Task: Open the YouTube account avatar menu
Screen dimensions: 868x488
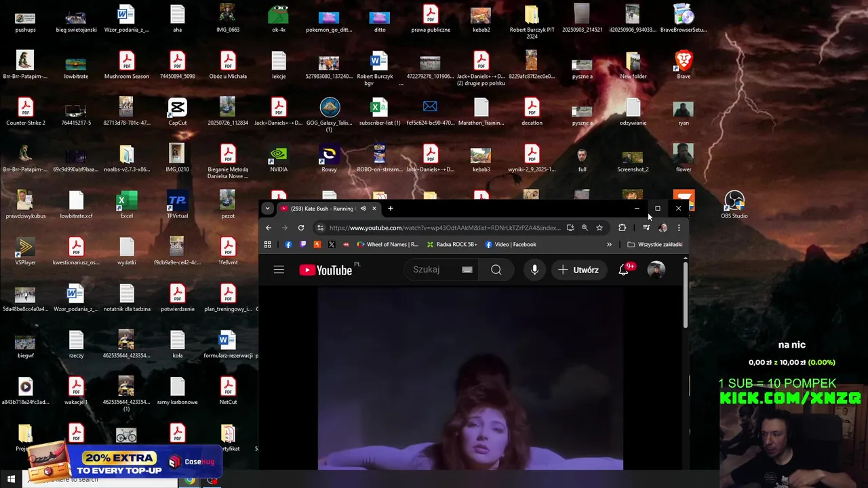Action: (x=656, y=270)
